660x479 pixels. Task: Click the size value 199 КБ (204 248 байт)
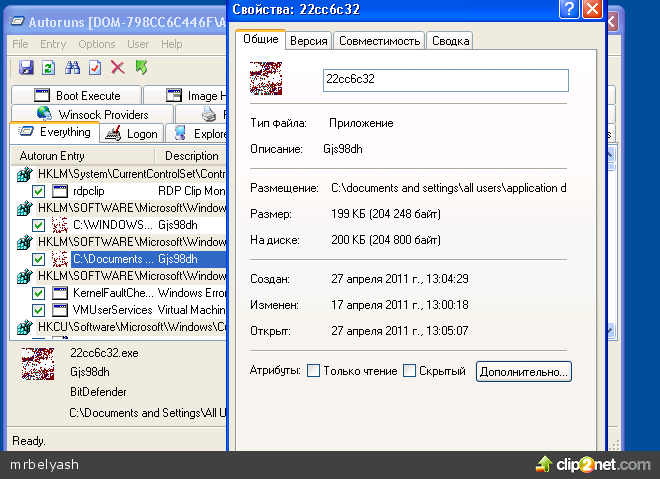point(386,214)
